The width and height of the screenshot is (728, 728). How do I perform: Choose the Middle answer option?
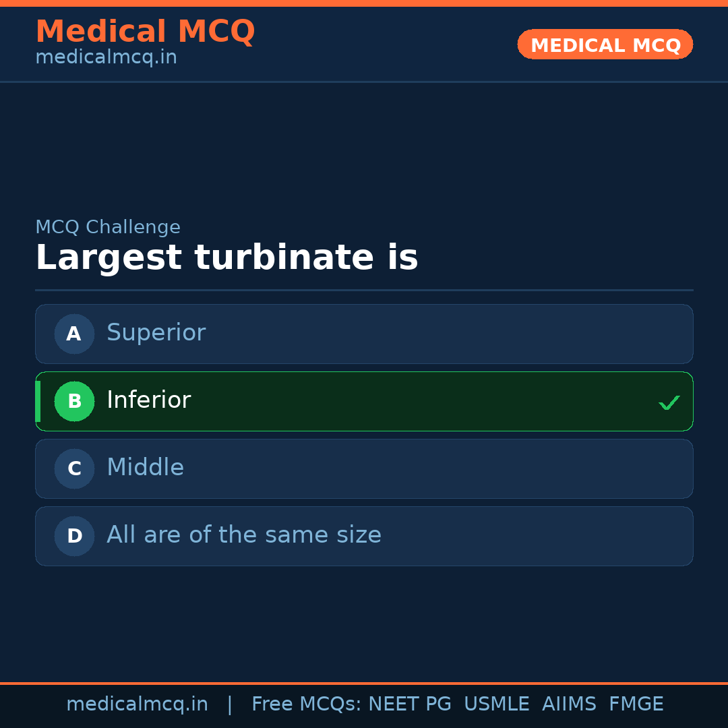click(364, 468)
